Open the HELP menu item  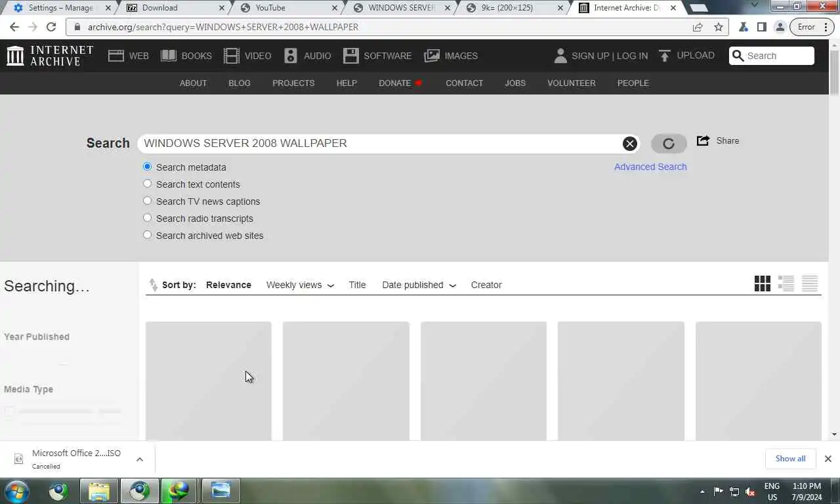(346, 83)
